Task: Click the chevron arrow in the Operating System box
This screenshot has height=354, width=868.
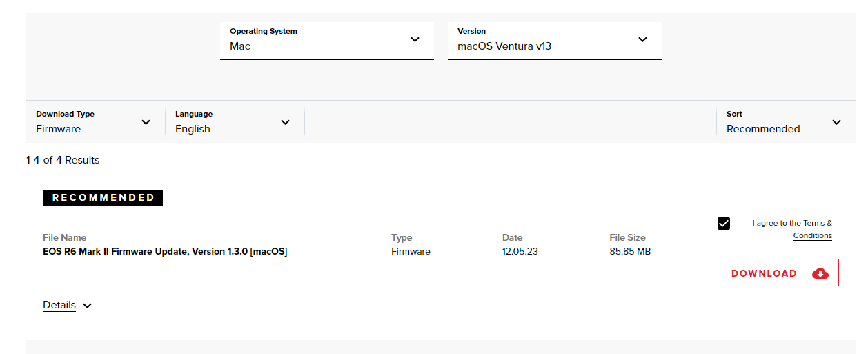Action: 415,40
